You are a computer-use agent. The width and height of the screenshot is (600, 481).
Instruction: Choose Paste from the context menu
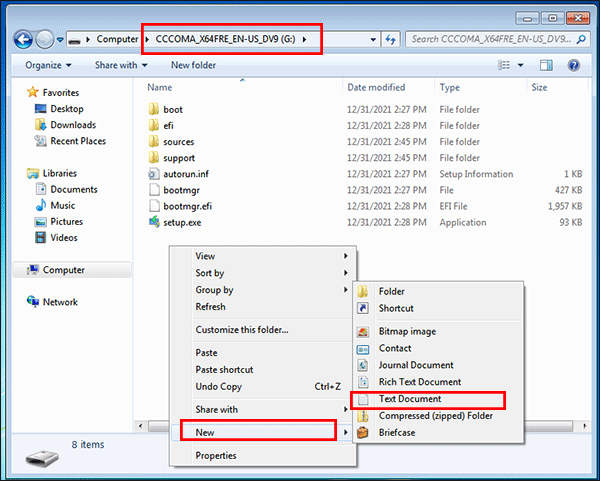pos(263,352)
